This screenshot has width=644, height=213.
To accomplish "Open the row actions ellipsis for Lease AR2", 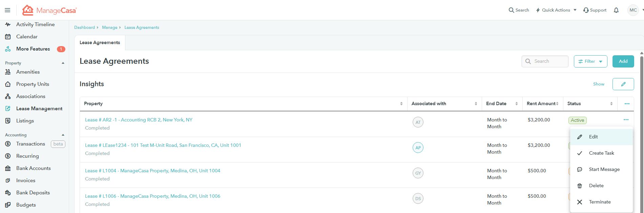I will point(626,120).
